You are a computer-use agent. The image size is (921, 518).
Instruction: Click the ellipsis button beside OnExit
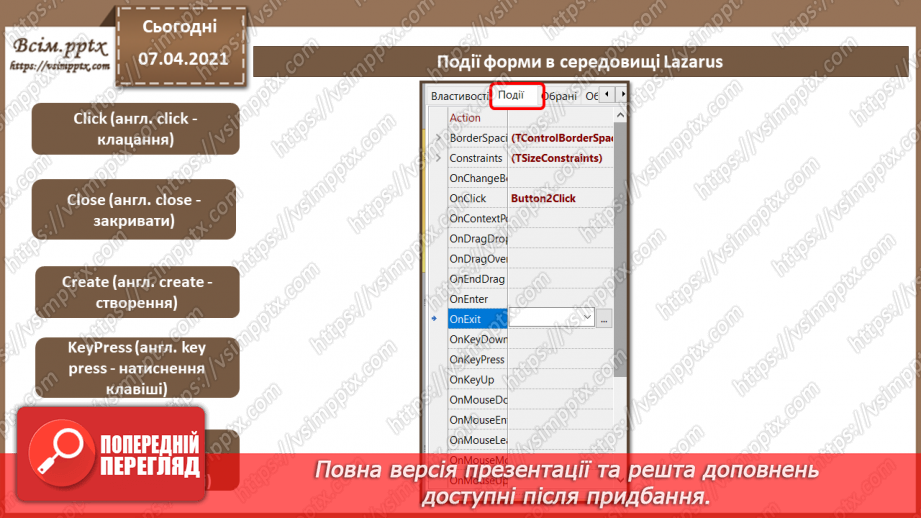point(604,318)
